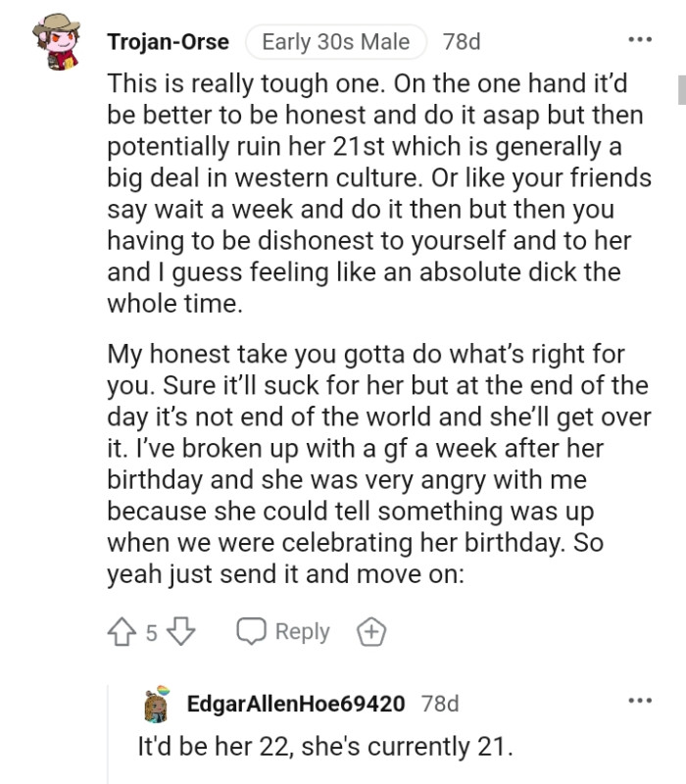Click the "It'd be her 22" reply text
Image resolution: width=686 pixels, height=784 pixels.
tap(325, 747)
